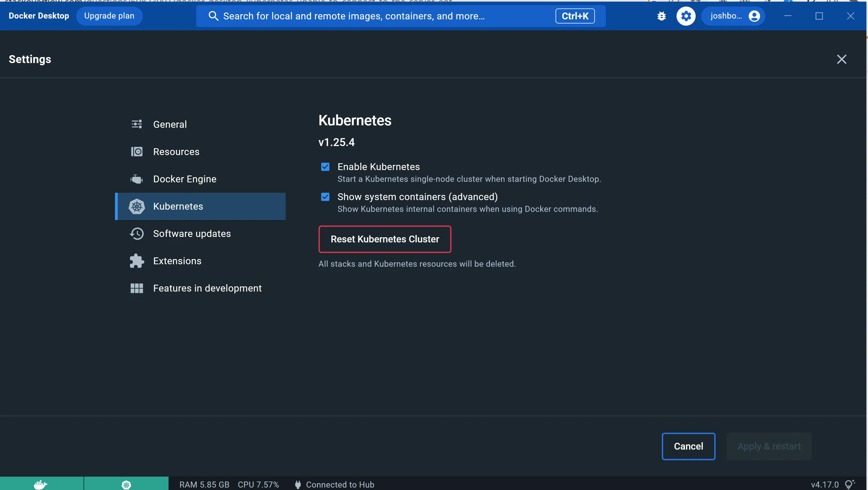The width and height of the screenshot is (868, 490).
Task: Close the Settings panel with the X
Action: (842, 59)
